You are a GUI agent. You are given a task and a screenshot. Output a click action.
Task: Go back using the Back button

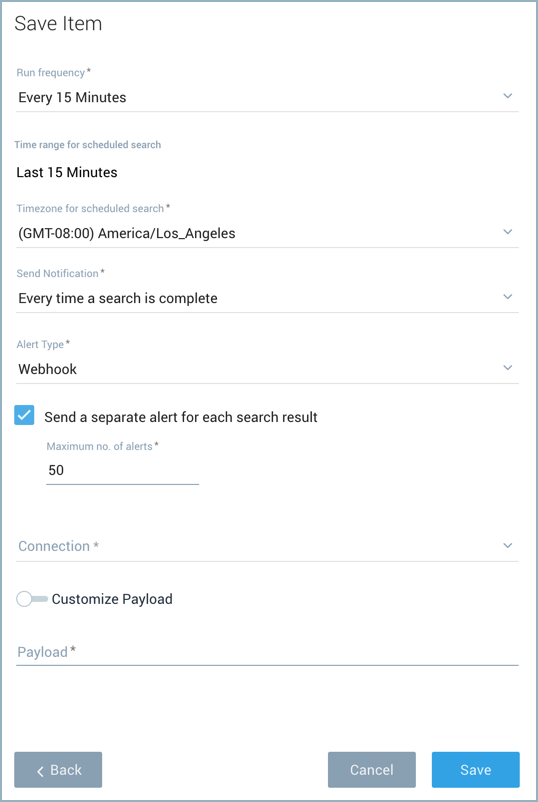[x=58, y=770]
